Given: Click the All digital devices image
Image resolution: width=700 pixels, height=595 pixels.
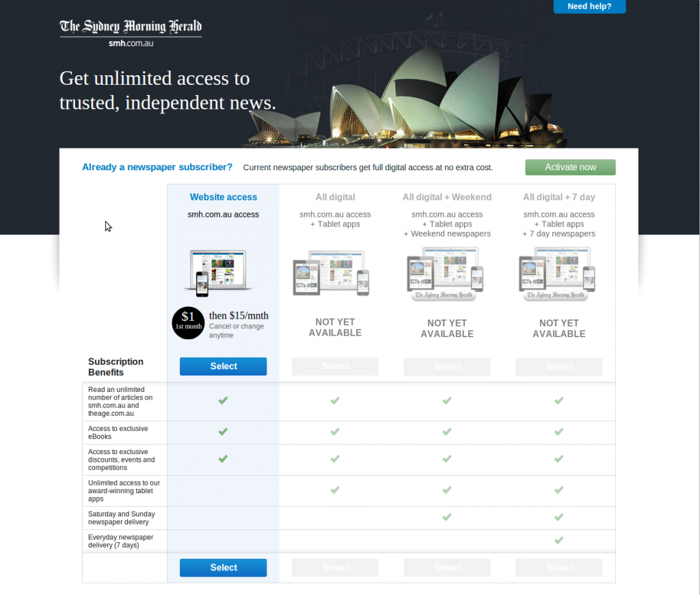Looking at the screenshot, I should (331, 273).
